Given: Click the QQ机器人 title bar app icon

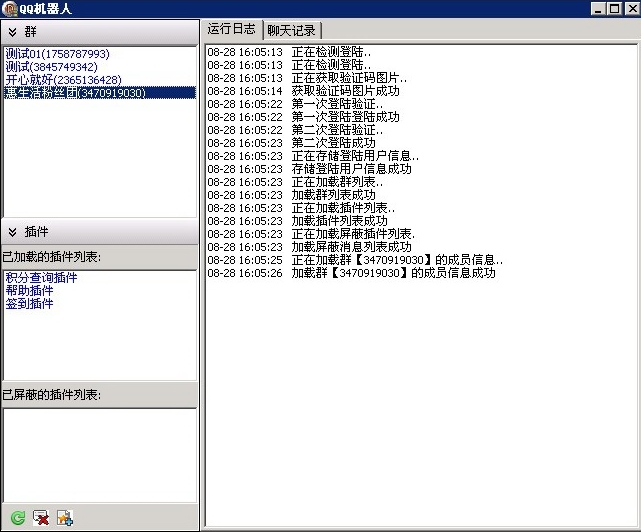Looking at the screenshot, I should pyautogui.click(x=9, y=8).
